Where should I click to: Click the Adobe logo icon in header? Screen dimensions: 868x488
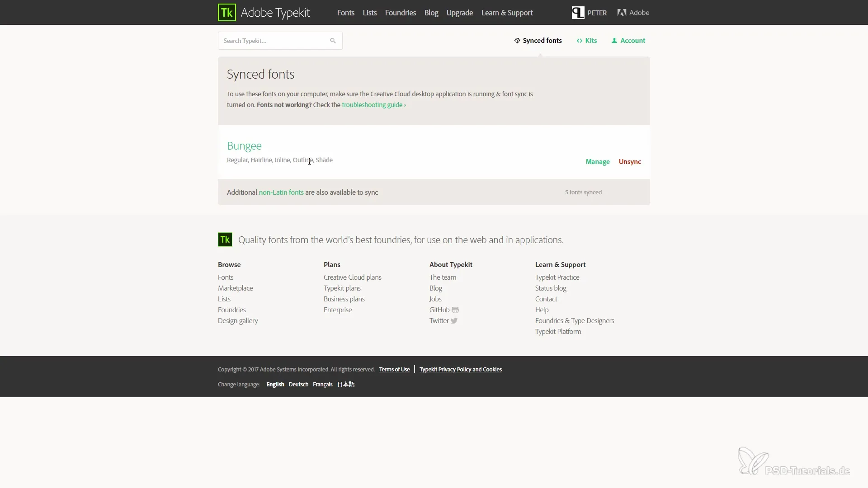coord(622,13)
